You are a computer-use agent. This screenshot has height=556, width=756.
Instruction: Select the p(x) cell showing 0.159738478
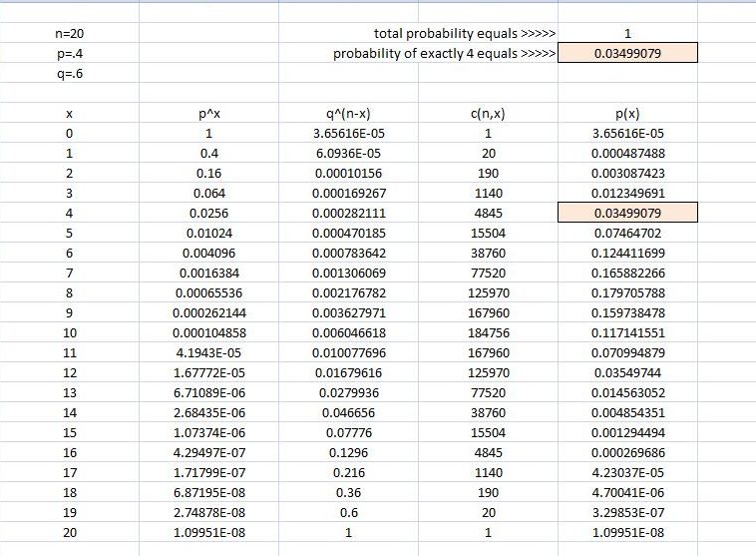click(627, 312)
